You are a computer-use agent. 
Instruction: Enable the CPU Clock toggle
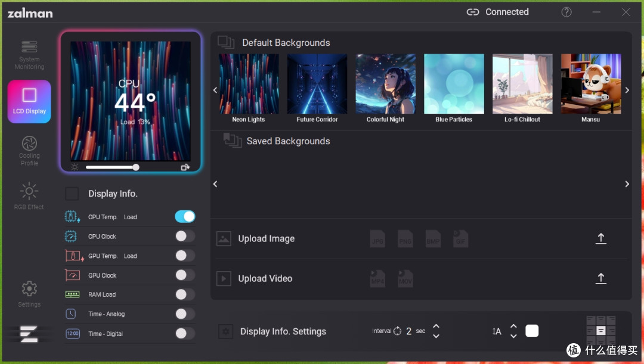coord(185,236)
